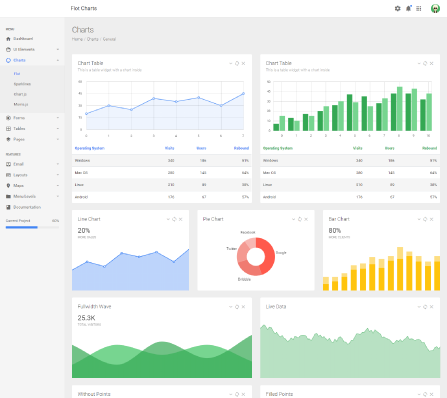Click the Forms sidebar icon
The height and width of the screenshot is (398, 447).
coord(8,118)
